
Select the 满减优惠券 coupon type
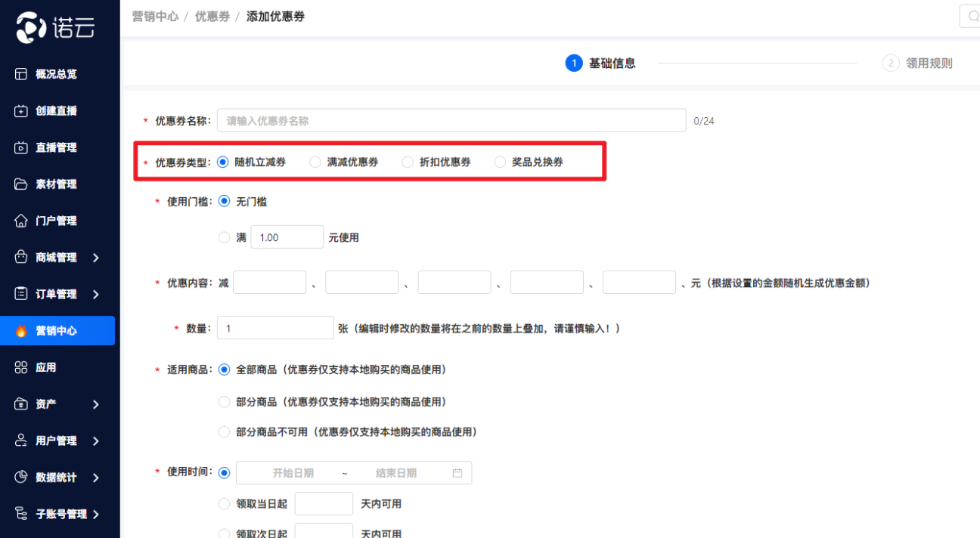click(x=315, y=161)
